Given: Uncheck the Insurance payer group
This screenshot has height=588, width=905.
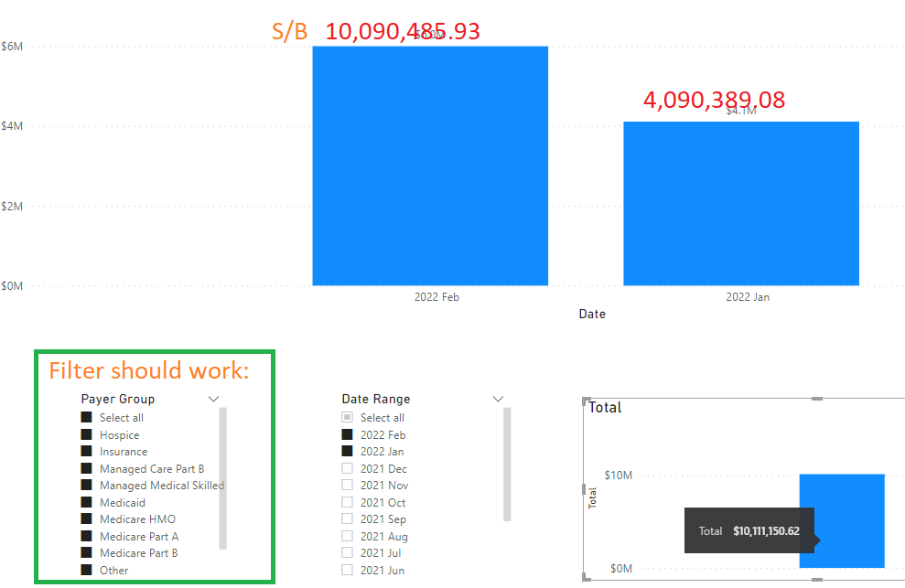Looking at the screenshot, I should pos(87,451).
